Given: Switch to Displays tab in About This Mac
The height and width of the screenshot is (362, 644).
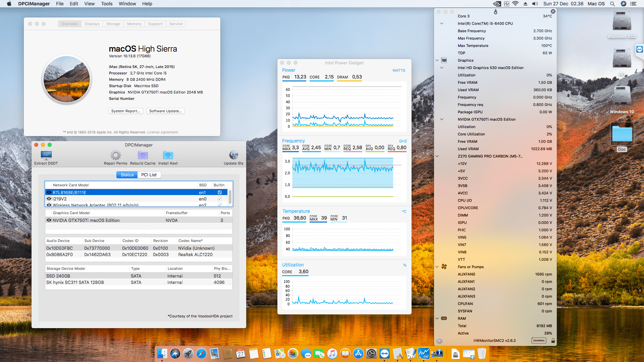Looking at the screenshot, I should pyautogui.click(x=92, y=24).
